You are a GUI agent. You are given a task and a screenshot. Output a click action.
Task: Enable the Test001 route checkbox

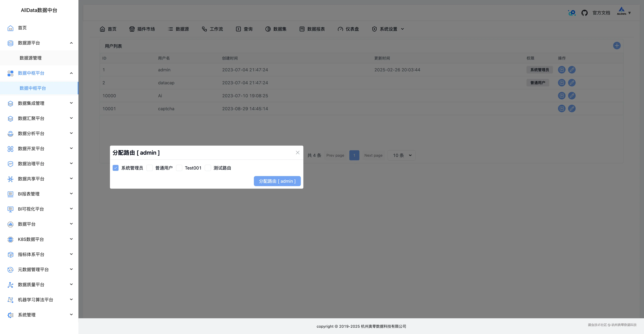coord(179,168)
